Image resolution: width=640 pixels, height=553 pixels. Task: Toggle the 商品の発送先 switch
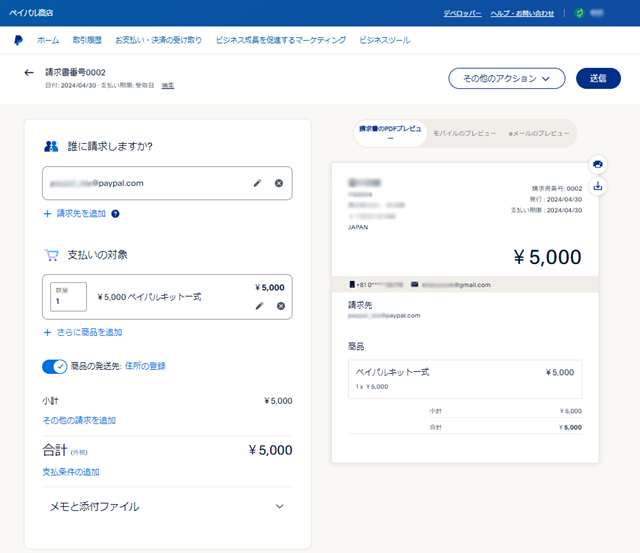pos(54,367)
